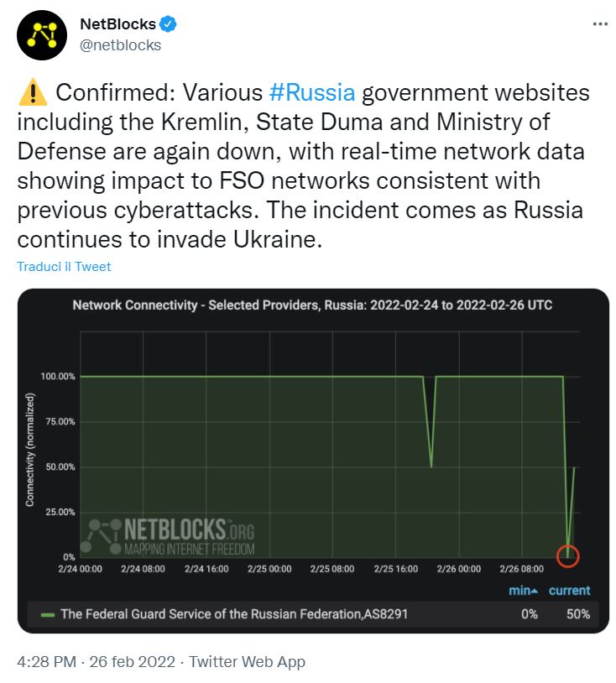This screenshot has width=616, height=683.
Task: Click the @netblocks handle
Action: coord(120,45)
